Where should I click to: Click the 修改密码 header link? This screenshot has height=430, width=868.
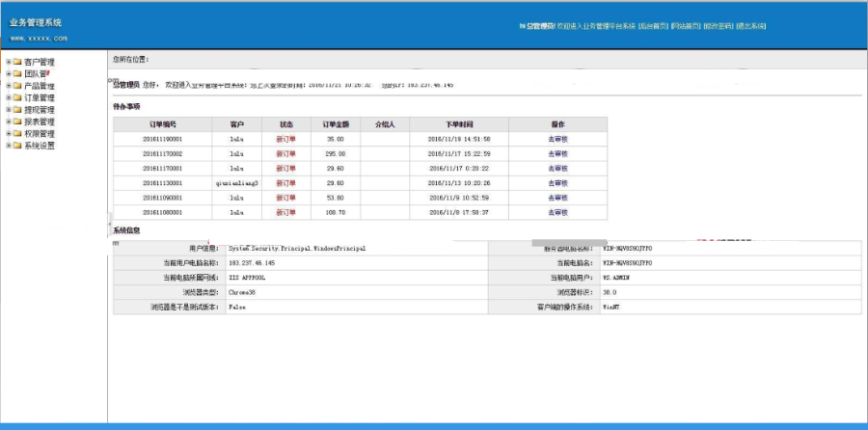coord(719,26)
